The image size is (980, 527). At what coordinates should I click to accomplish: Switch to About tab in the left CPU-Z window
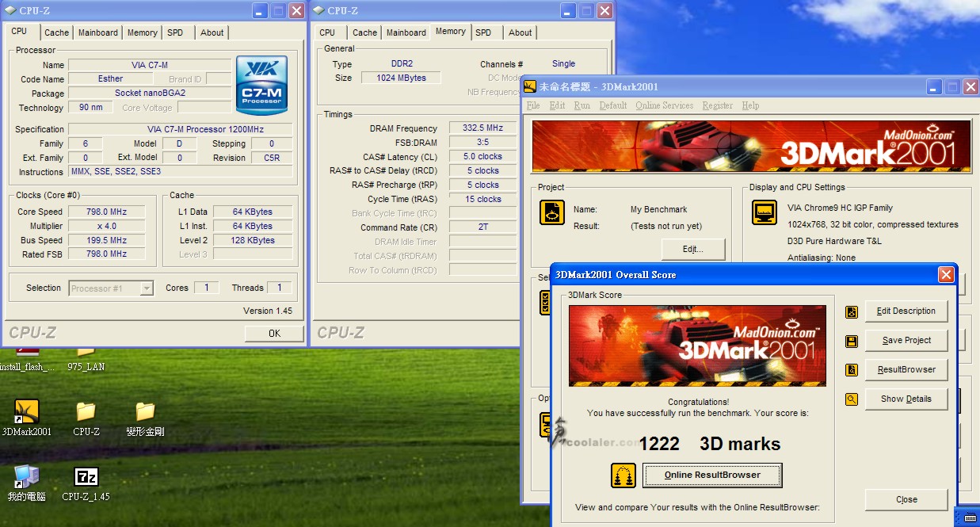pos(212,32)
